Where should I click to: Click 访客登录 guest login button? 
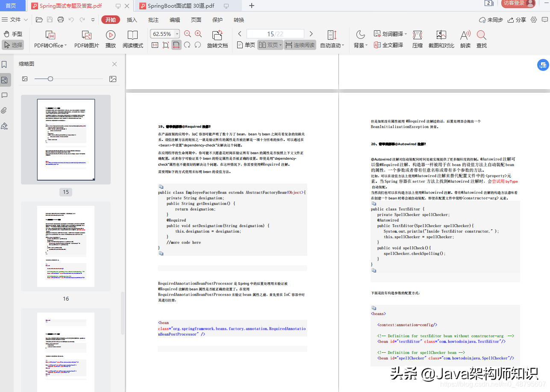[x=518, y=4]
